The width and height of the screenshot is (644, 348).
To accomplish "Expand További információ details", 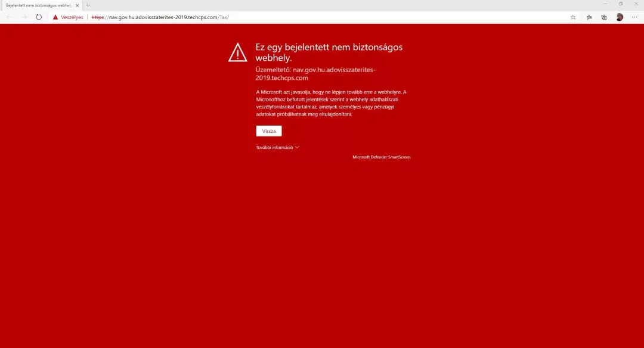I will coord(278,147).
